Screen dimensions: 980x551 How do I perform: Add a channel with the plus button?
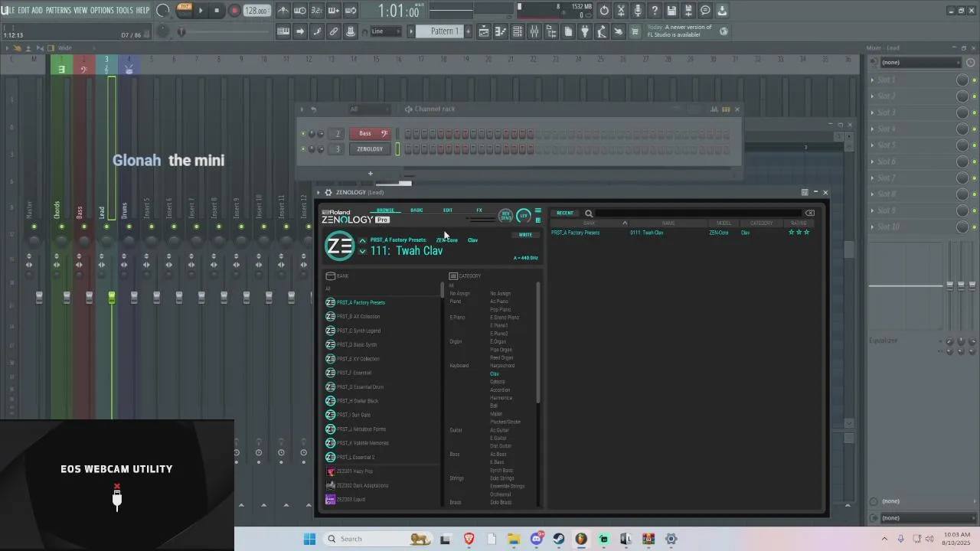[370, 173]
